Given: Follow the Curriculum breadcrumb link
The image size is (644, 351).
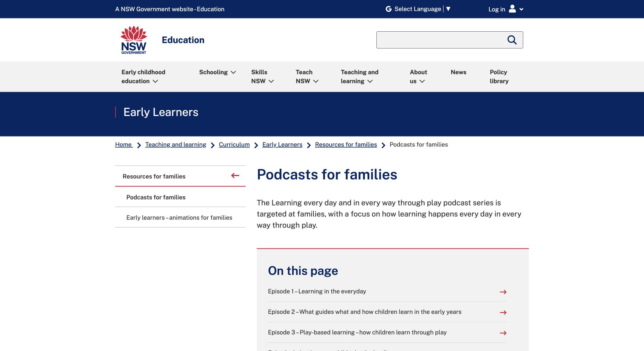Looking at the screenshot, I should 234,144.
